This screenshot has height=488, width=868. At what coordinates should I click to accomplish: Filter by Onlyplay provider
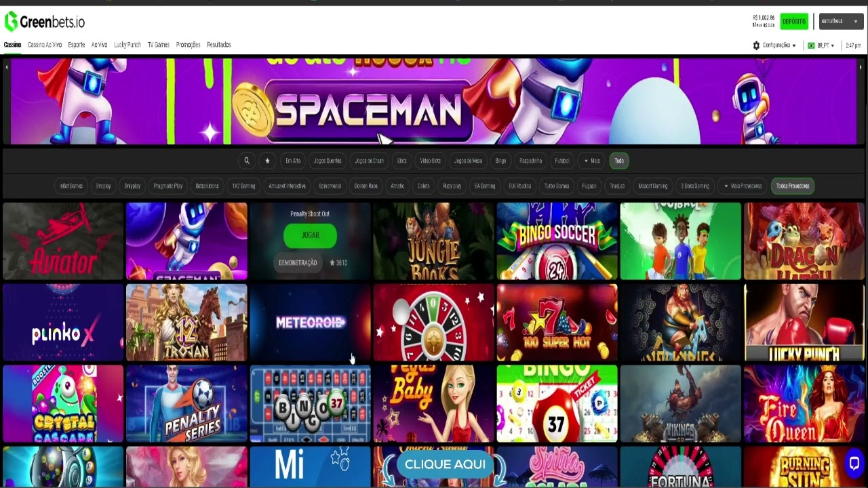pyautogui.click(x=133, y=186)
